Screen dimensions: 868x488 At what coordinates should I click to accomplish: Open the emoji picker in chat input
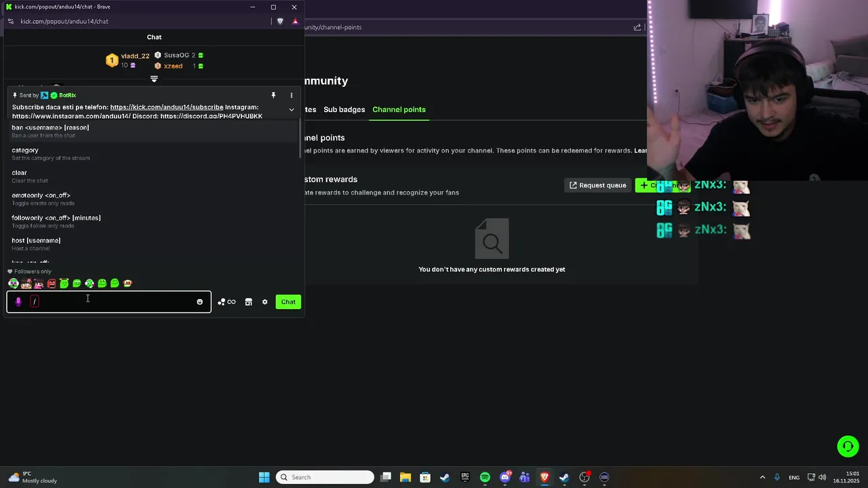199,302
